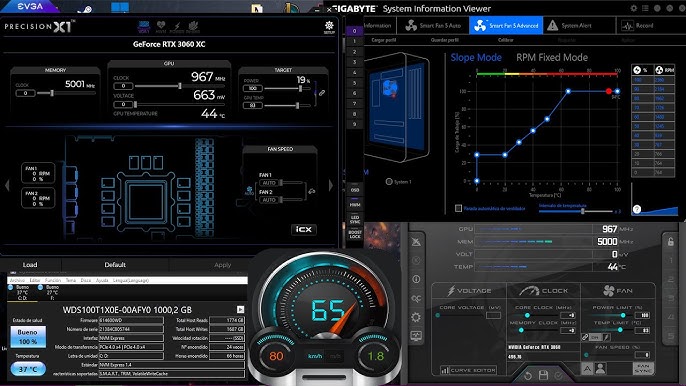Viewport: 686px width, 386px height.
Task: Open Afterburner settings gear icon
Action: click(x=416, y=317)
